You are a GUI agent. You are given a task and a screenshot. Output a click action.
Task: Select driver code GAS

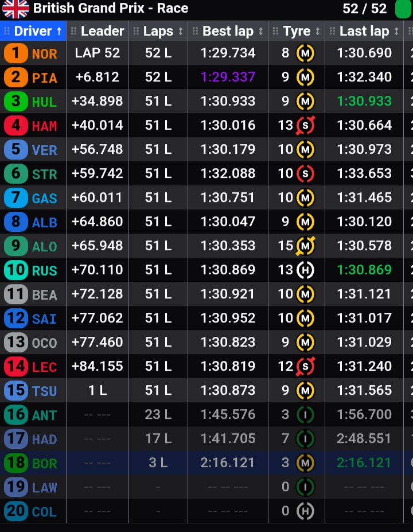tap(44, 199)
